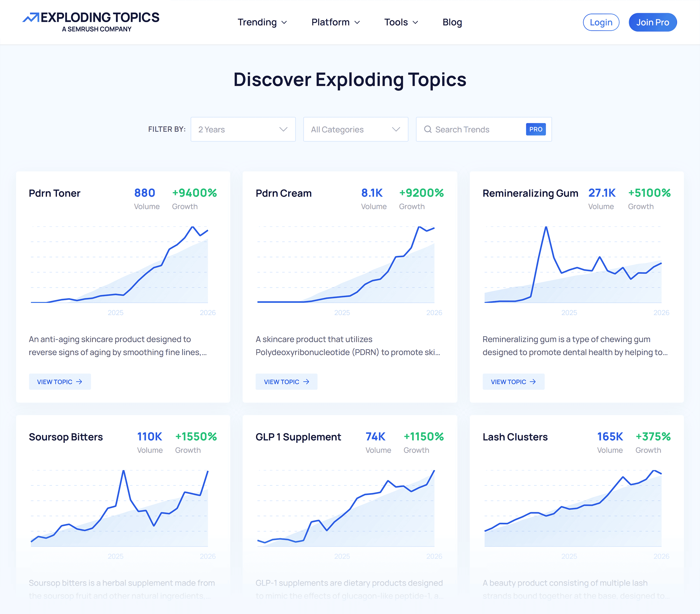The width and height of the screenshot is (700, 614).
Task: Click the Login button
Action: [601, 22]
